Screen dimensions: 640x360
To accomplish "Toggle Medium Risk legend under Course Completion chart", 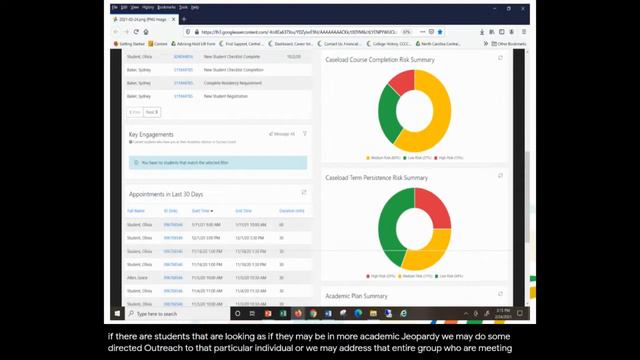I will point(384,158).
